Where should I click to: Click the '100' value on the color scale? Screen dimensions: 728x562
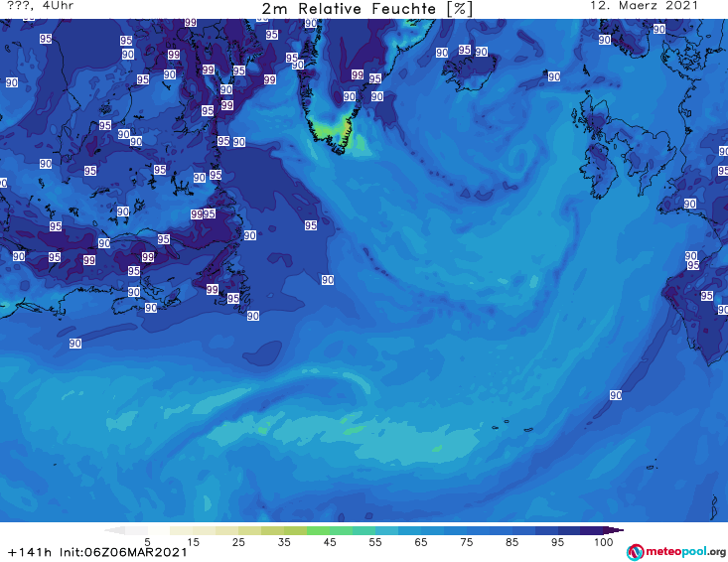(604, 542)
